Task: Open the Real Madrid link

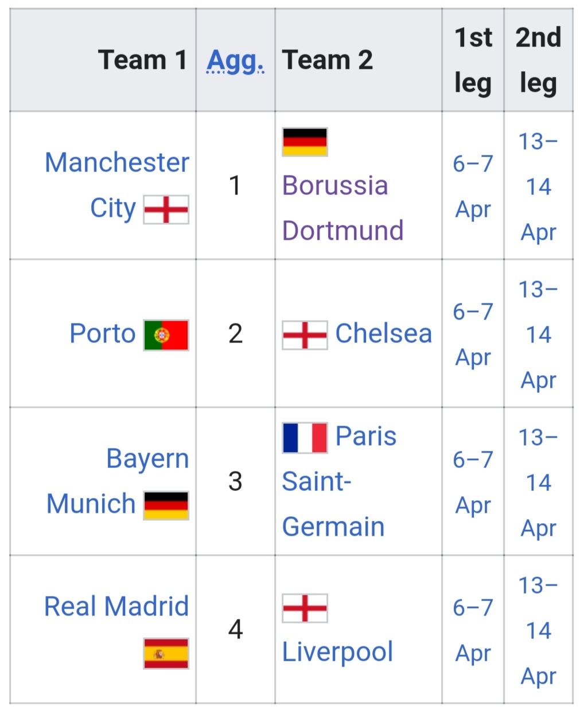Action: click(x=116, y=606)
